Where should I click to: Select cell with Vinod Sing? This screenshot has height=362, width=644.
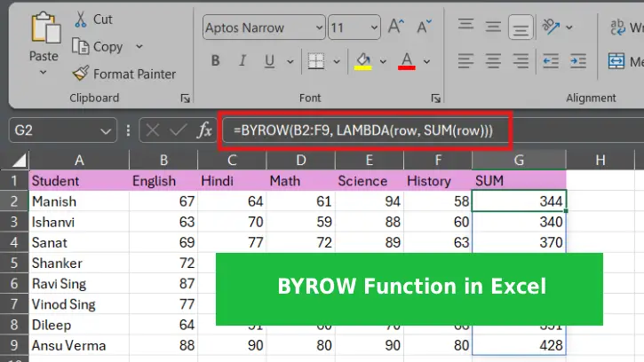click(79, 304)
